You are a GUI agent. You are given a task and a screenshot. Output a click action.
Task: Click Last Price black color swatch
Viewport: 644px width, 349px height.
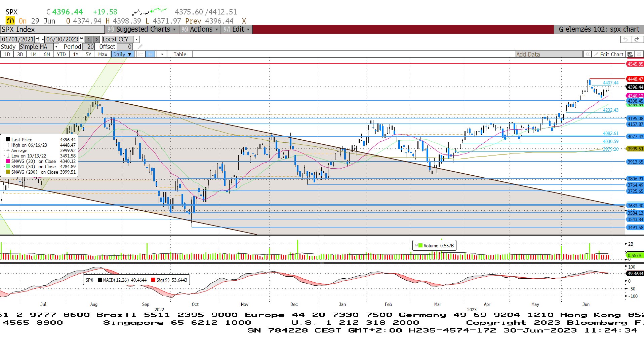click(x=8, y=139)
